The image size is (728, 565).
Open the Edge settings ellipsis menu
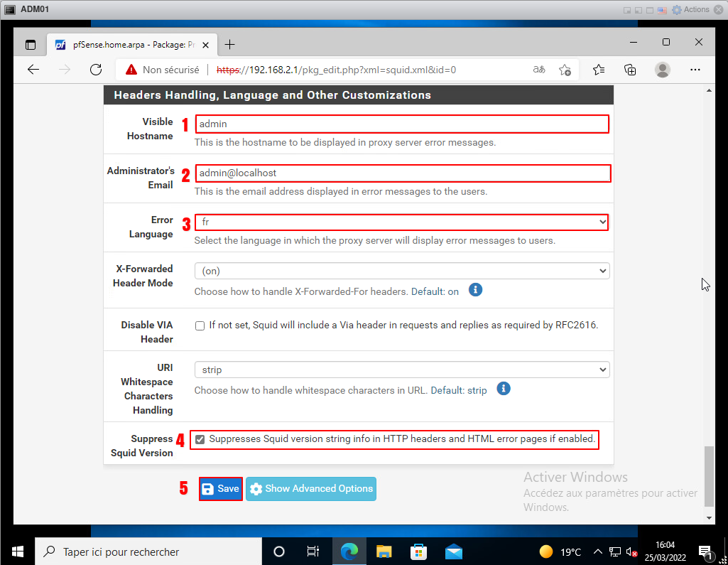click(695, 70)
